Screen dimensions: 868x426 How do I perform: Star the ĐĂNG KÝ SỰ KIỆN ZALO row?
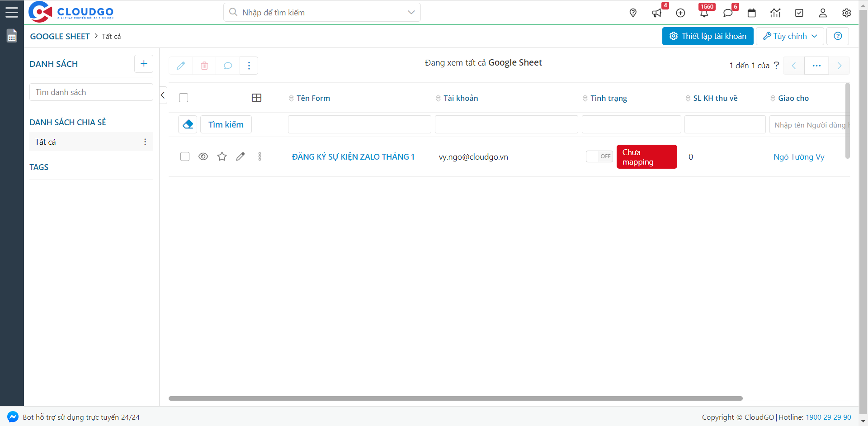[222, 156]
